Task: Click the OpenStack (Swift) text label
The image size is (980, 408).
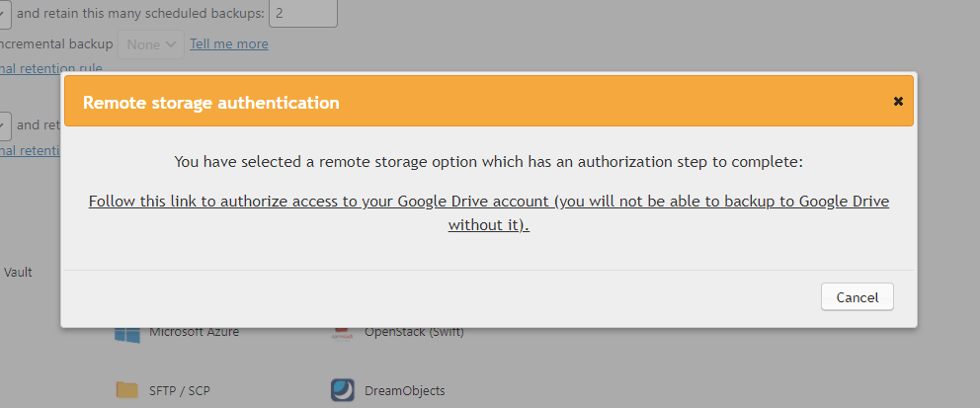Action: point(414,332)
